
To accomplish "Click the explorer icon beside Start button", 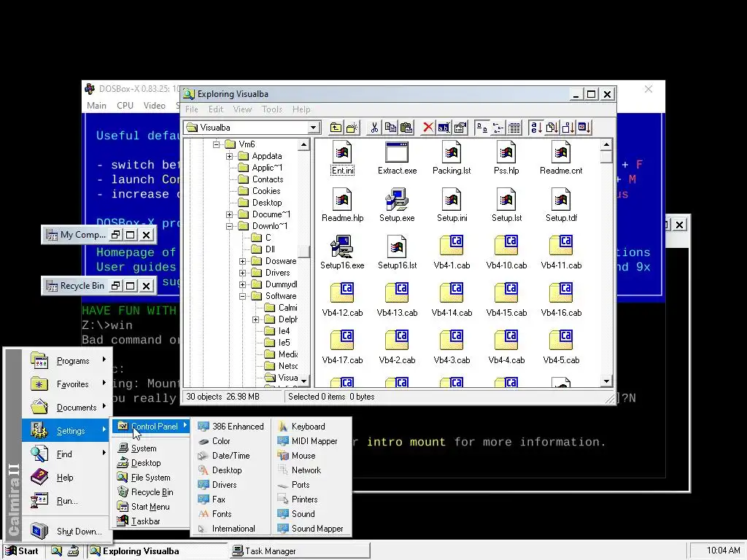I will tap(57, 551).
